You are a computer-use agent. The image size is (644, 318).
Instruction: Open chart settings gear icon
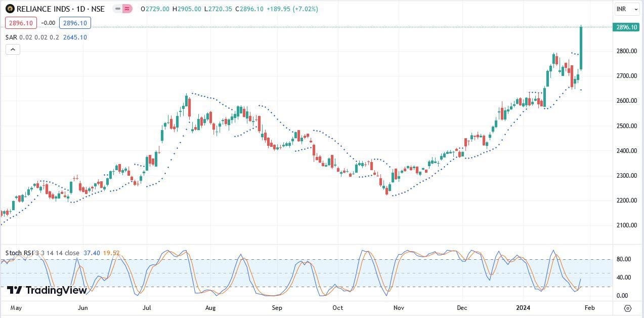click(628, 308)
